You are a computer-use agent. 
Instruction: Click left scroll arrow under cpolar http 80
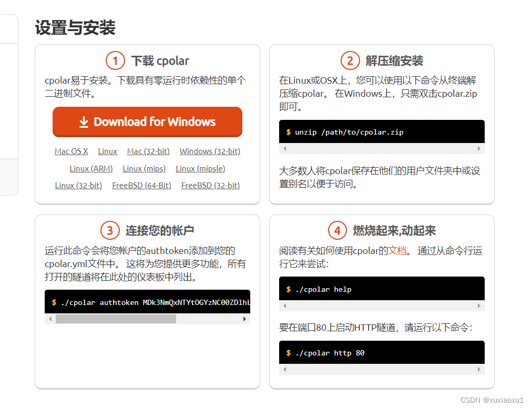pos(284,370)
